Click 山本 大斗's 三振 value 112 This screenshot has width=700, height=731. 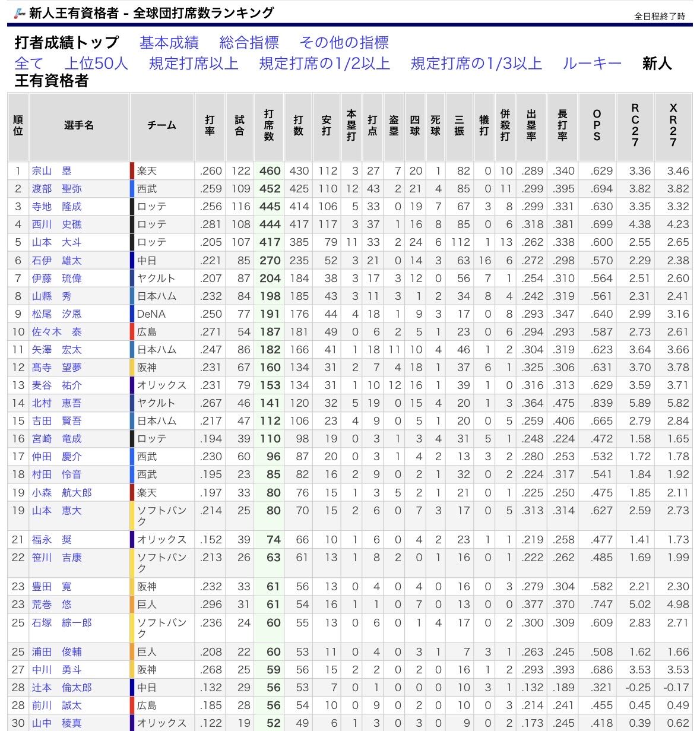[461, 242]
